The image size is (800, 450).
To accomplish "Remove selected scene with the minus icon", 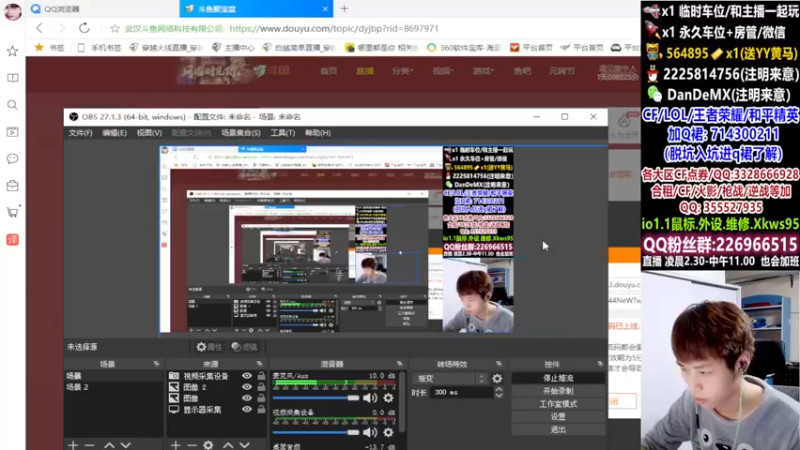I will coord(89,445).
